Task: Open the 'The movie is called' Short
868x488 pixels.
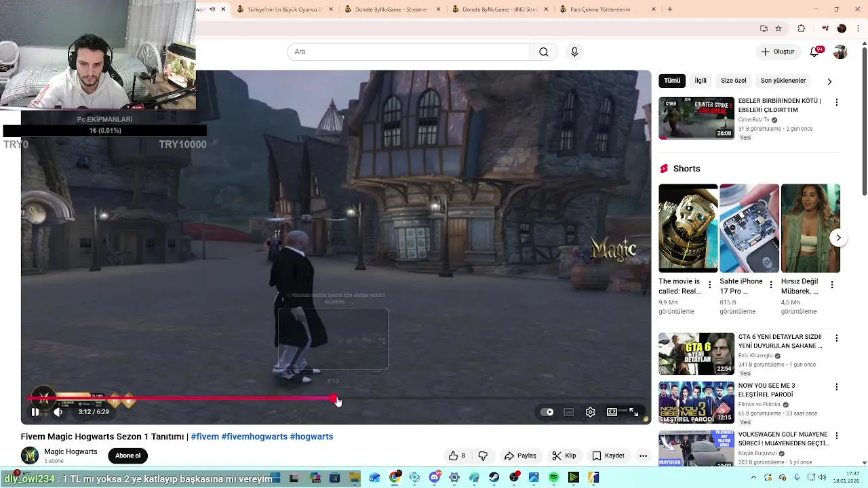Action: click(688, 228)
